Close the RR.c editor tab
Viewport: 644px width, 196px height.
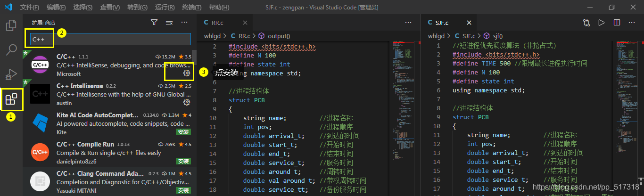pos(245,23)
